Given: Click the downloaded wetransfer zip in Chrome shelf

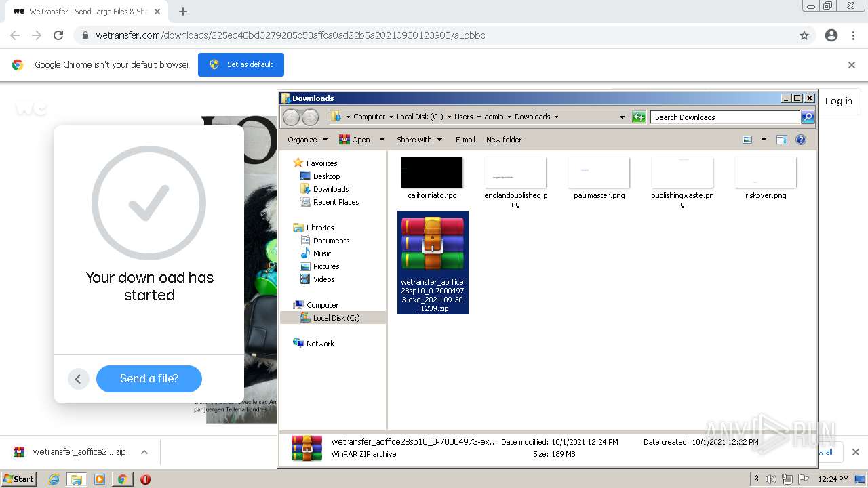Looking at the screenshot, I should click(x=70, y=452).
